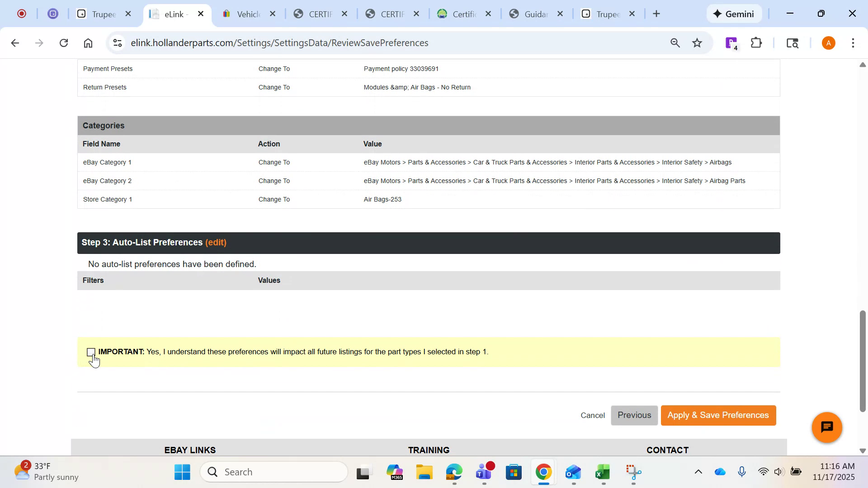Click the browser extensions puzzle icon
This screenshot has width=868, height=488.
(x=756, y=42)
